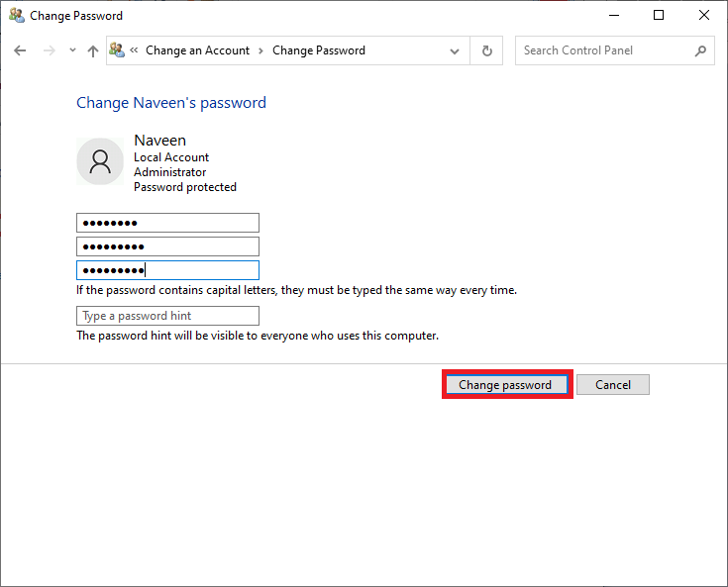Click the user accounts icon in address bar
Viewport: 728px width, 587px height.
118,50
